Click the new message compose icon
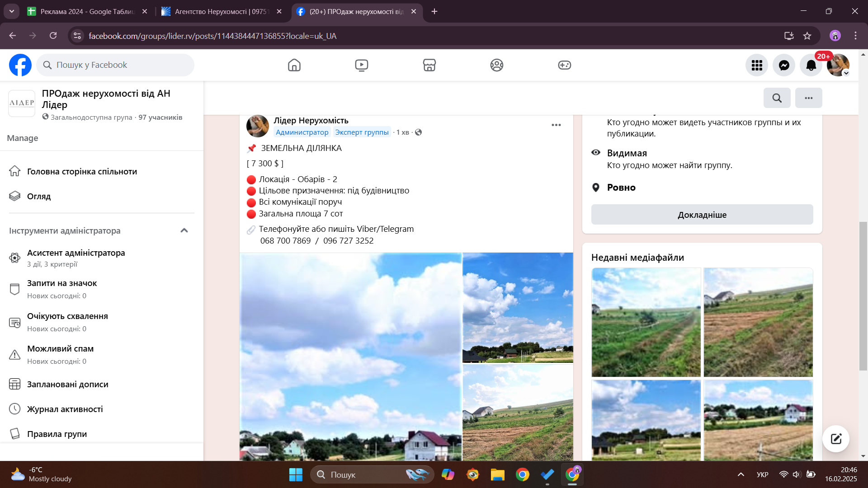The height and width of the screenshot is (488, 868). coord(835,439)
